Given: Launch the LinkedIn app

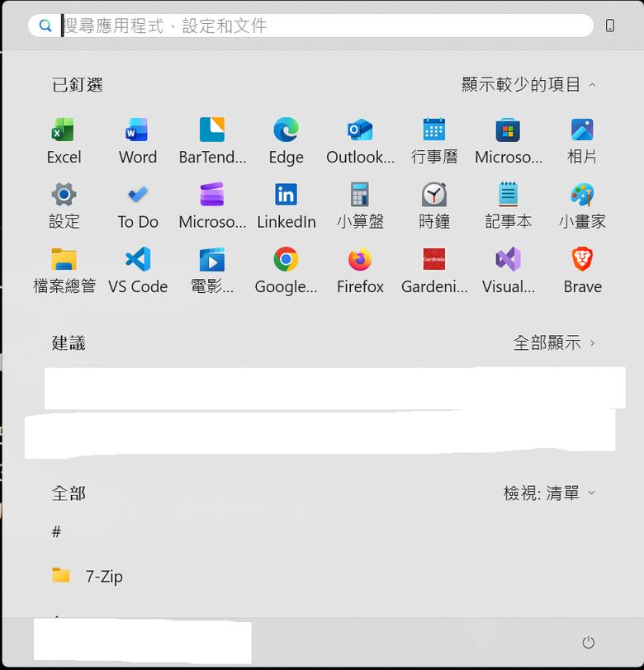Looking at the screenshot, I should [286, 205].
